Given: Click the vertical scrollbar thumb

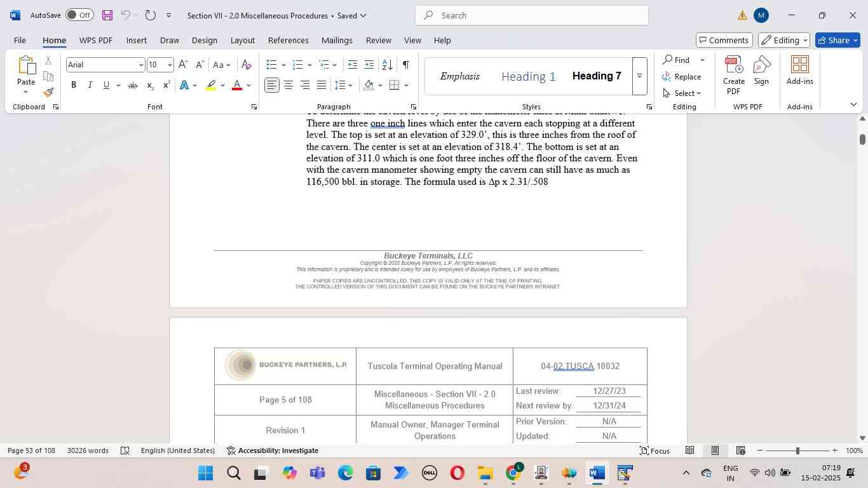Looking at the screenshot, I should (x=862, y=139).
